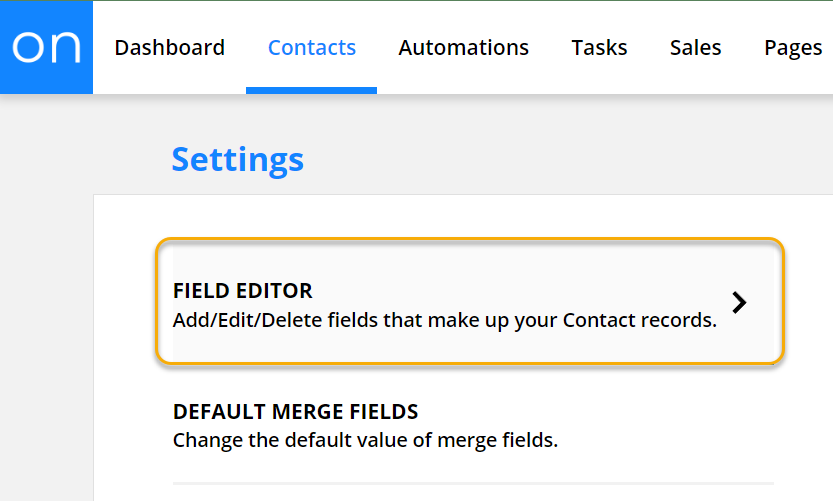
Task: Navigate to the Pages tab
Action: [793, 48]
